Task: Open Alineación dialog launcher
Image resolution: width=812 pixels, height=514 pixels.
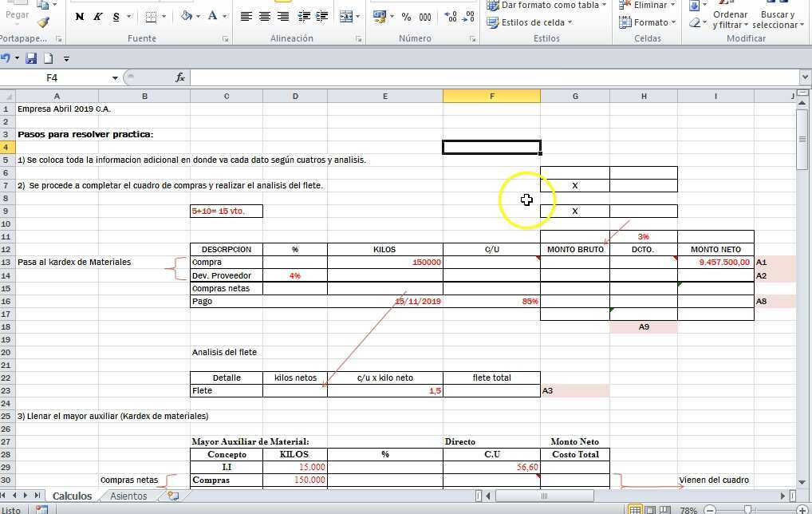Action: (358, 39)
